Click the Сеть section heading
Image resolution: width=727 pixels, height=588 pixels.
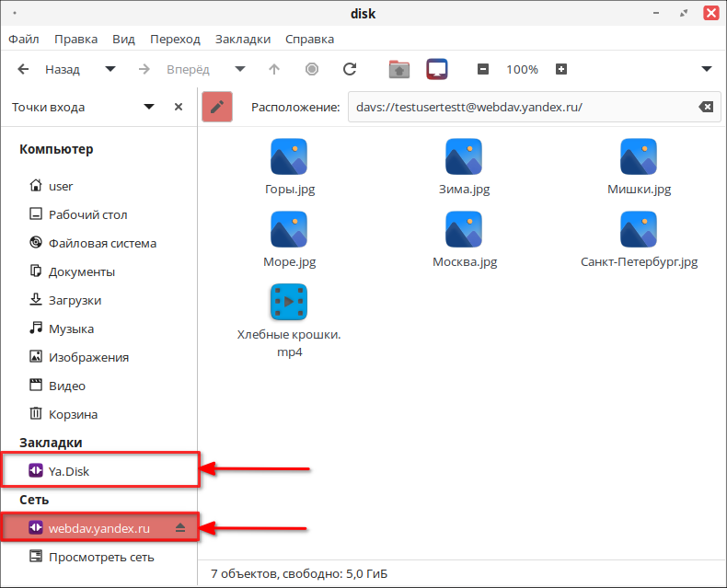(x=34, y=500)
